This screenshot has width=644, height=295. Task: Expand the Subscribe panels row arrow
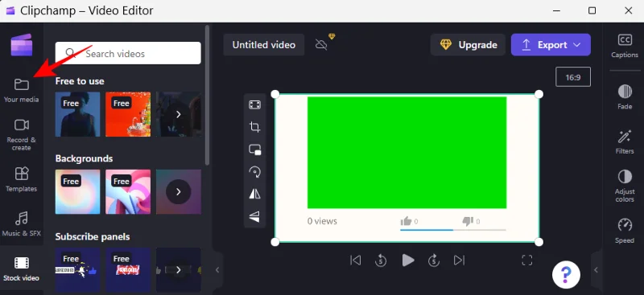pos(178,269)
